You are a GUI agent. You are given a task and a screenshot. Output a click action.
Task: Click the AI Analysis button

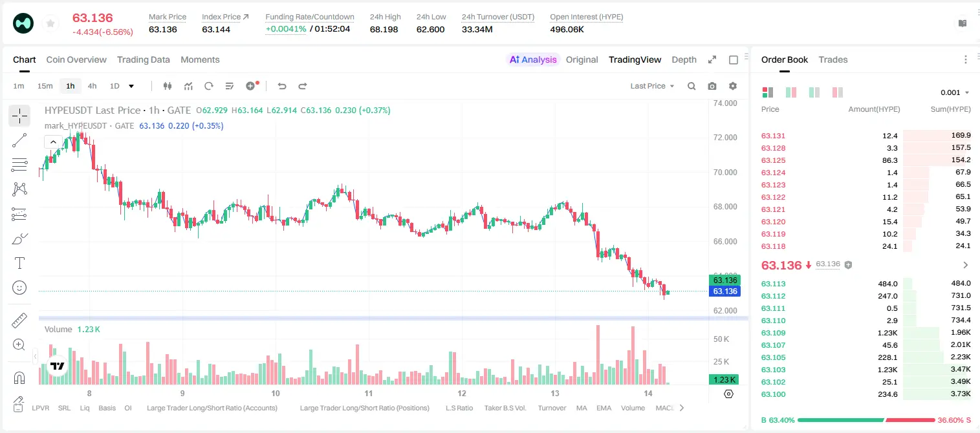click(x=532, y=59)
